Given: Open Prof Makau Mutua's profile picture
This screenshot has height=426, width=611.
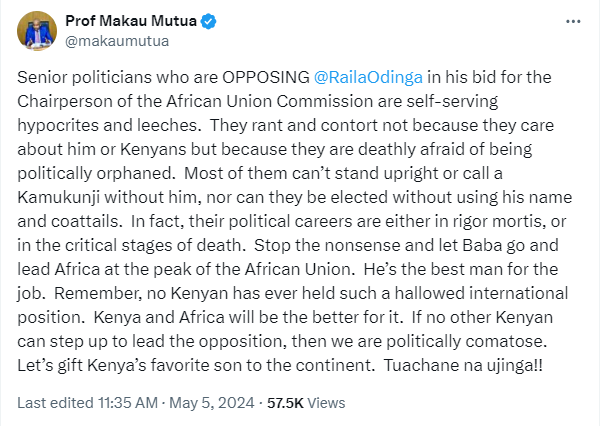Looking at the screenshot, I should coord(37,31).
